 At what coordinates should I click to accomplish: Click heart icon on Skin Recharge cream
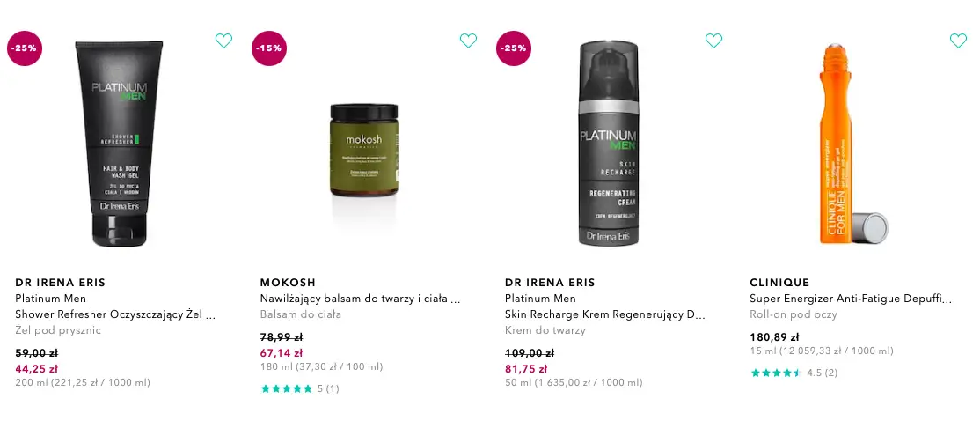(x=713, y=41)
